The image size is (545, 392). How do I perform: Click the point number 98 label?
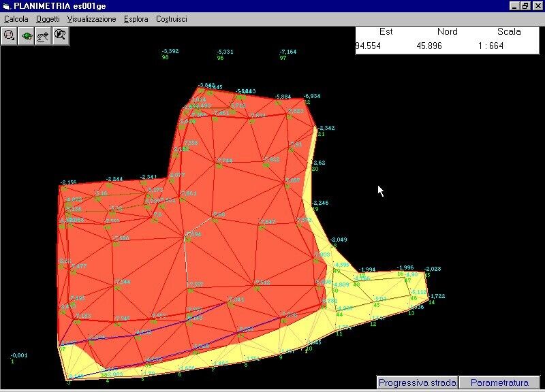tap(165, 57)
